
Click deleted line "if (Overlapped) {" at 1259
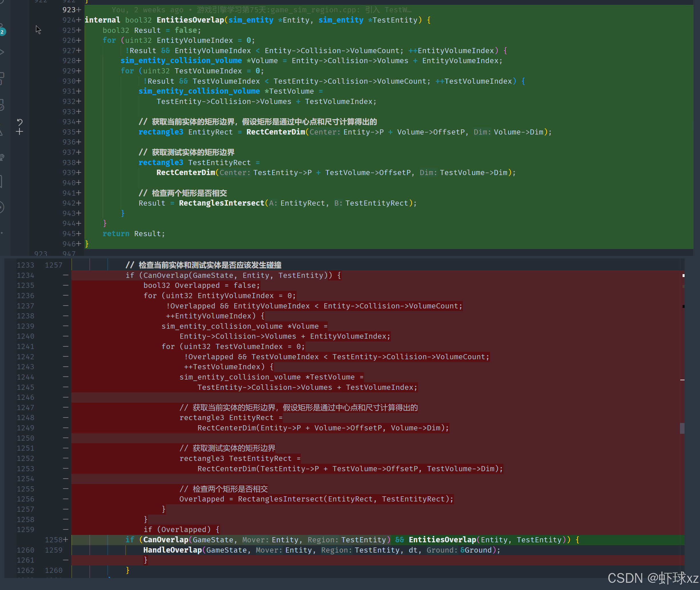click(x=181, y=530)
